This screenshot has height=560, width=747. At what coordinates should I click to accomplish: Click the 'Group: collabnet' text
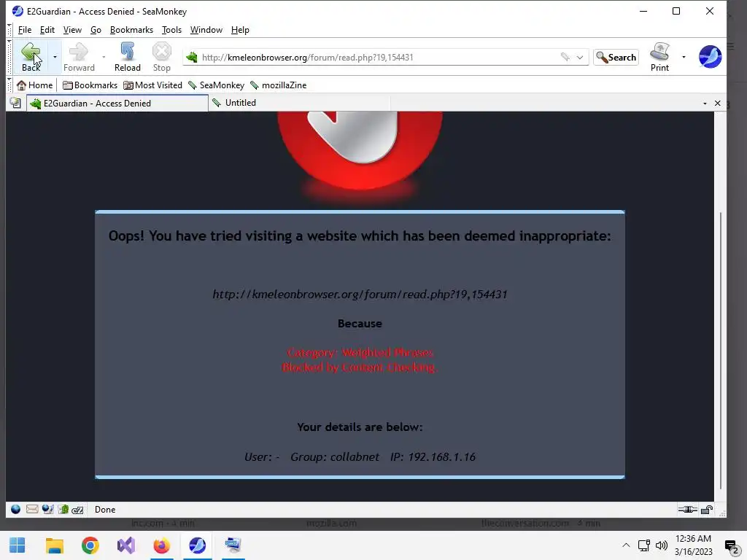click(x=334, y=456)
